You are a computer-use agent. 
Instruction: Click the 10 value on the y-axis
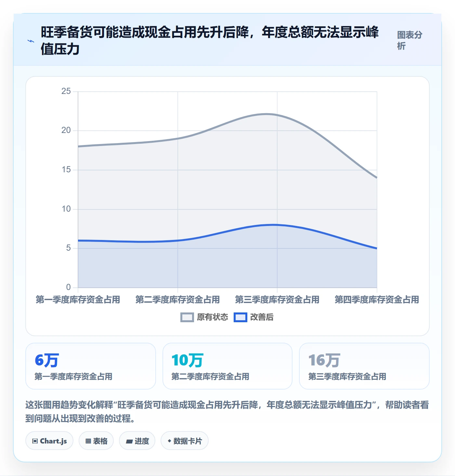66,209
